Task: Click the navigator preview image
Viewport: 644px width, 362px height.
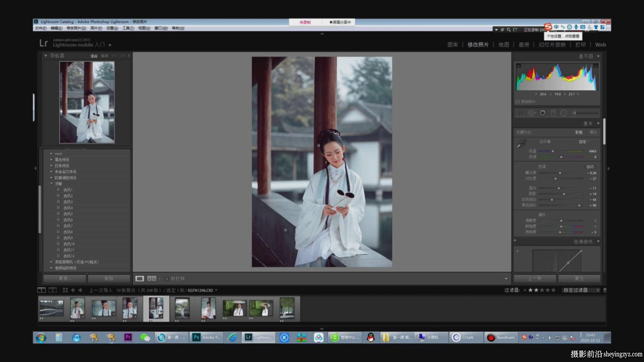Action: (x=87, y=102)
